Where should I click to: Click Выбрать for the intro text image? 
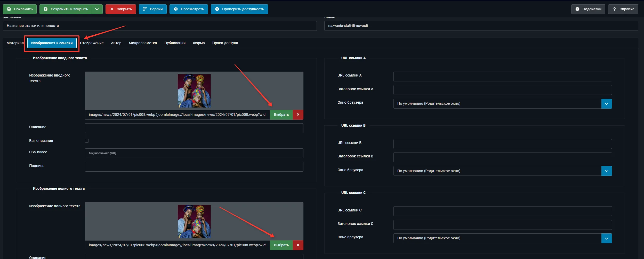pos(281,115)
